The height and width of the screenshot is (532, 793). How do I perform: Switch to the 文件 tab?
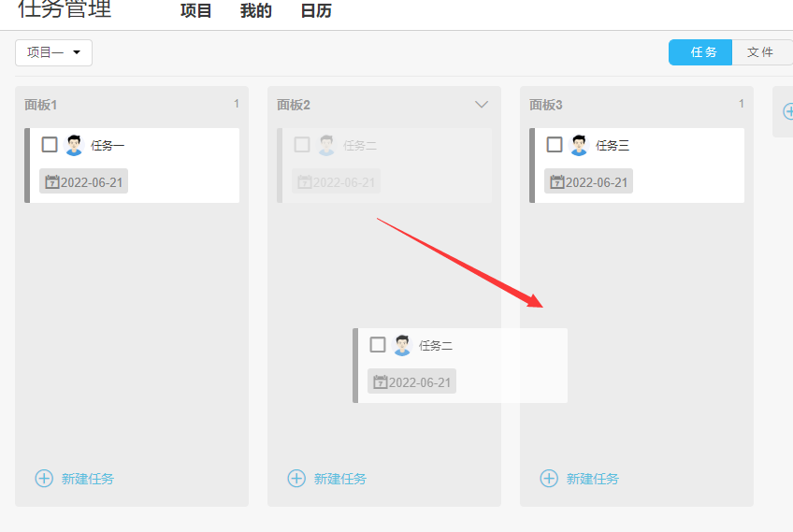760,52
